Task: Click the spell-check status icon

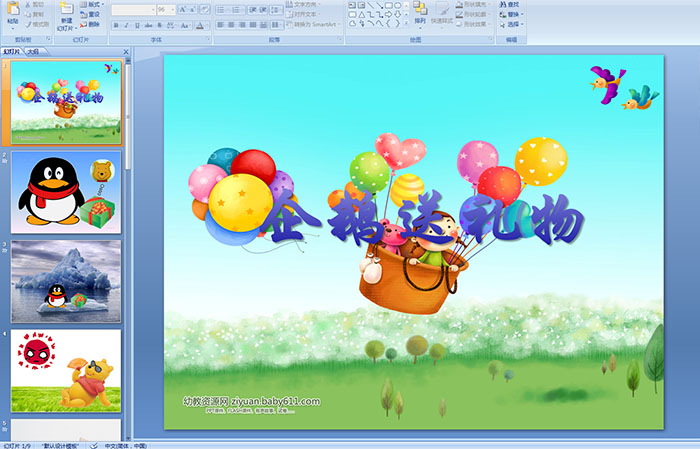Action: point(94,445)
